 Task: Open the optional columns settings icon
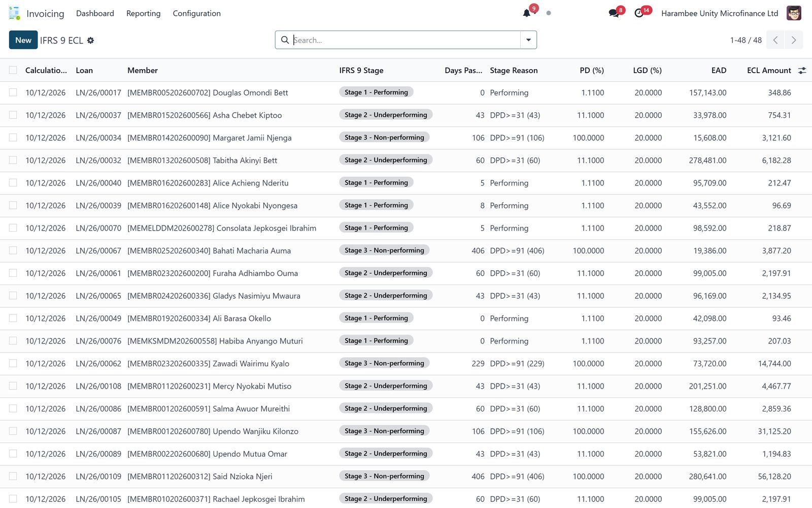click(x=802, y=71)
